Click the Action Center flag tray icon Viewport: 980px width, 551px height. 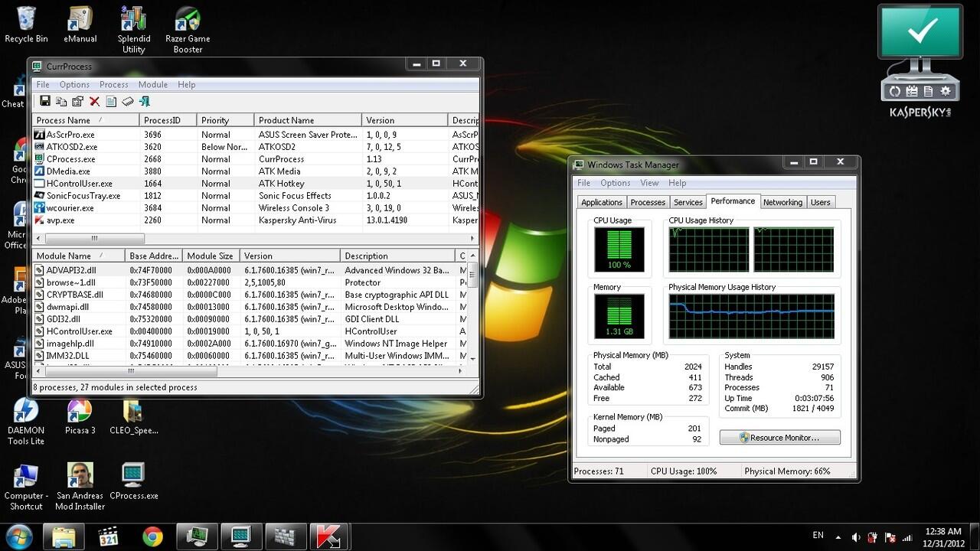click(890, 537)
